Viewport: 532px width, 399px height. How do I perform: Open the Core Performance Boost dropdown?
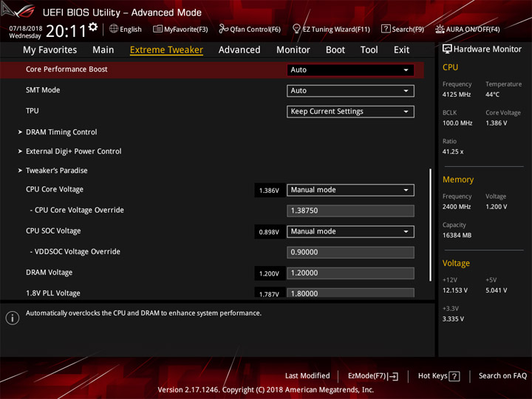pyautogui.click(x=350, y=70)
